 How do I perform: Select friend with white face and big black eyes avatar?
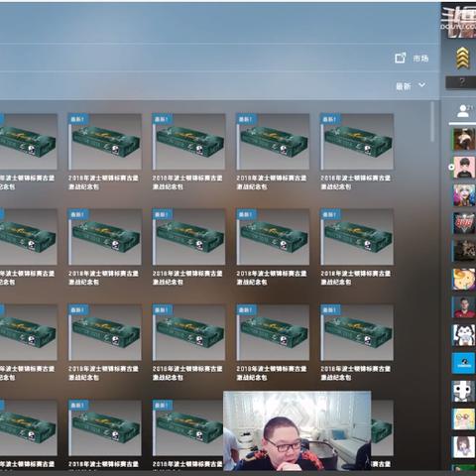[x=464, y=391]
